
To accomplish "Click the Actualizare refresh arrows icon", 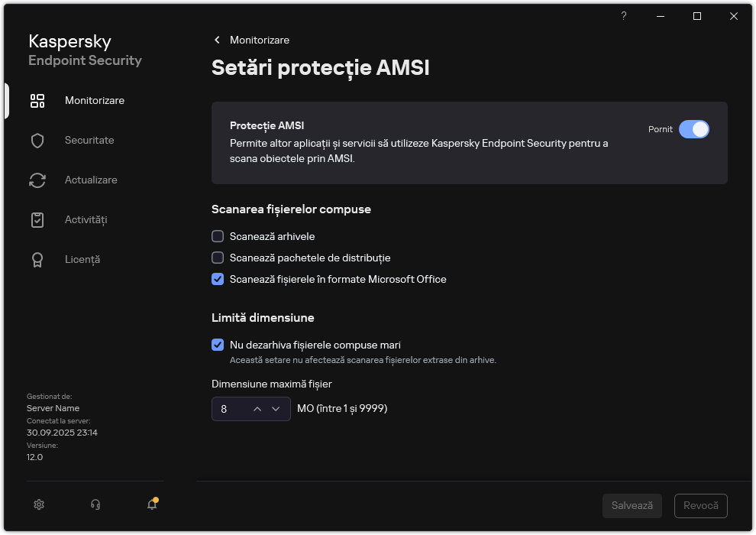I will click(37, 180).
